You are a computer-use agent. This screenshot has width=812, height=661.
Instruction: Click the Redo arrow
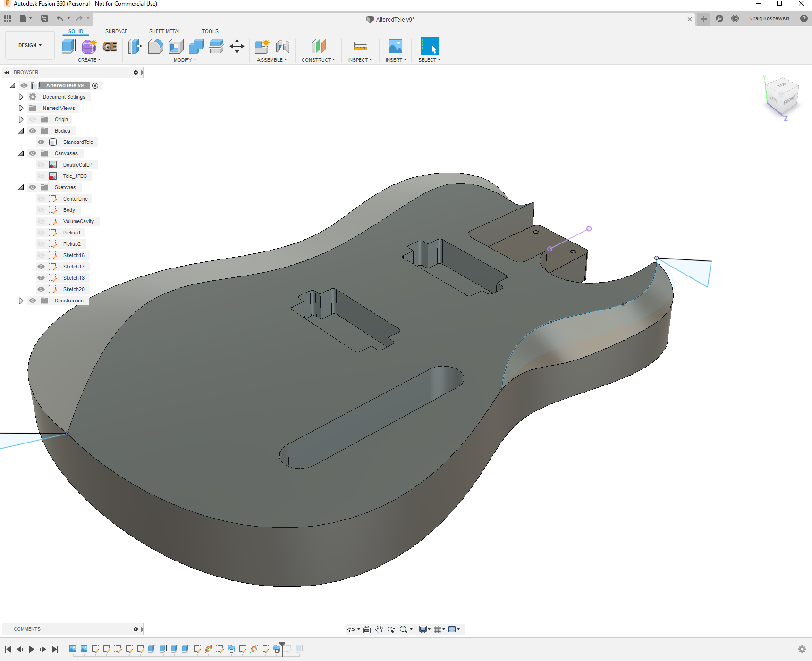tap(79, 18)
